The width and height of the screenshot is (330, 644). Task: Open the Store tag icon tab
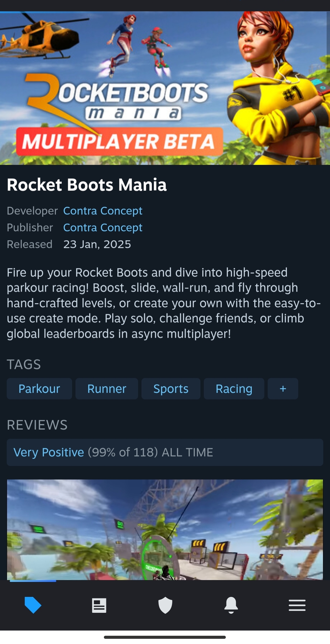(x=33, y=605)
